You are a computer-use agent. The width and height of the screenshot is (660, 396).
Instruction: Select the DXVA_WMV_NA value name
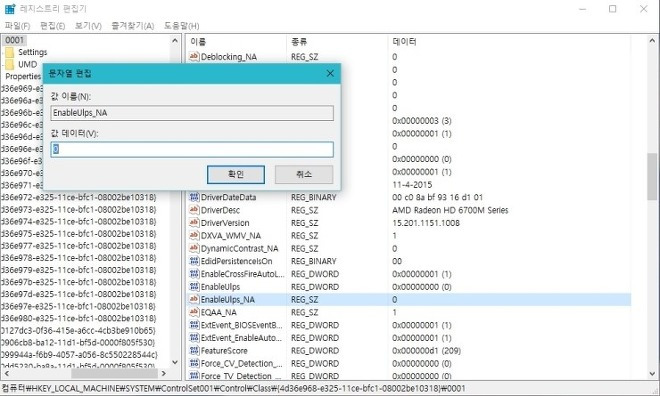point(231,236)
